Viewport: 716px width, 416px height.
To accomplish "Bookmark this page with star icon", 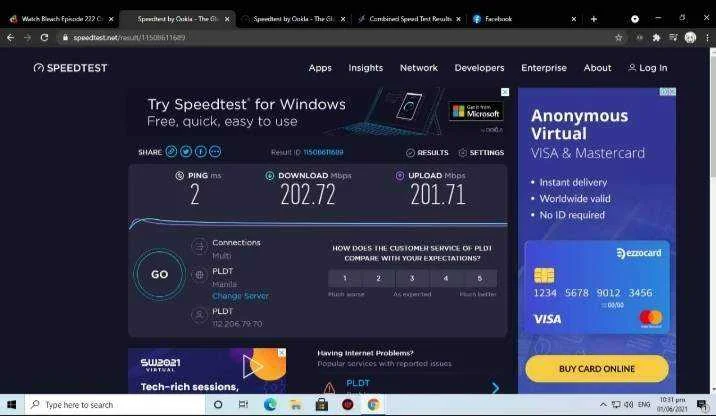I will (x=618, y=37).
